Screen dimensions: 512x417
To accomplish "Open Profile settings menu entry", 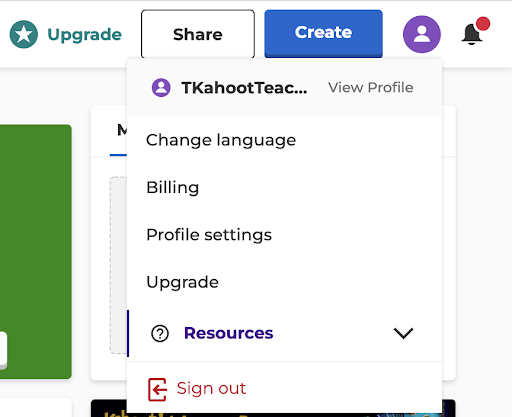I will 284,235.
